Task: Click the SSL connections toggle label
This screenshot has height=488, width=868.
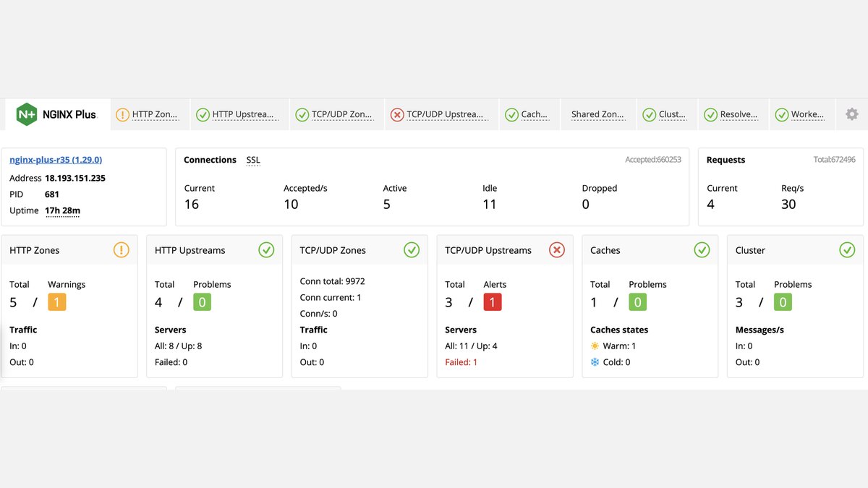Action: pyautogui.click(x=253, y=160)
